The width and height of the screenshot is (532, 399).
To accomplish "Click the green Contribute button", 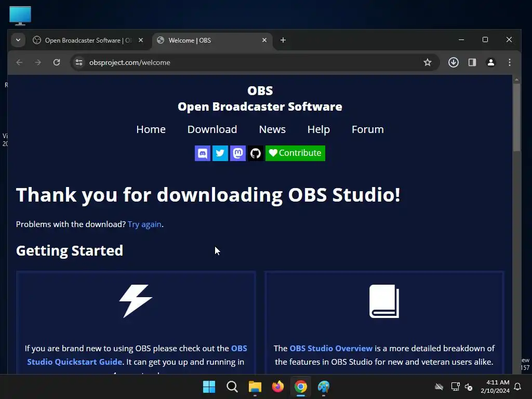I will (x=295, y=153).
